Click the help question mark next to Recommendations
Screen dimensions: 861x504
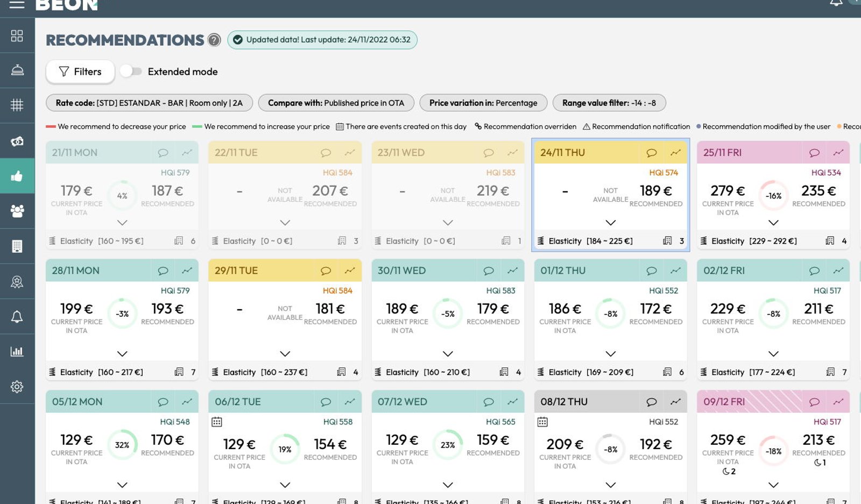tap(214, 40)
